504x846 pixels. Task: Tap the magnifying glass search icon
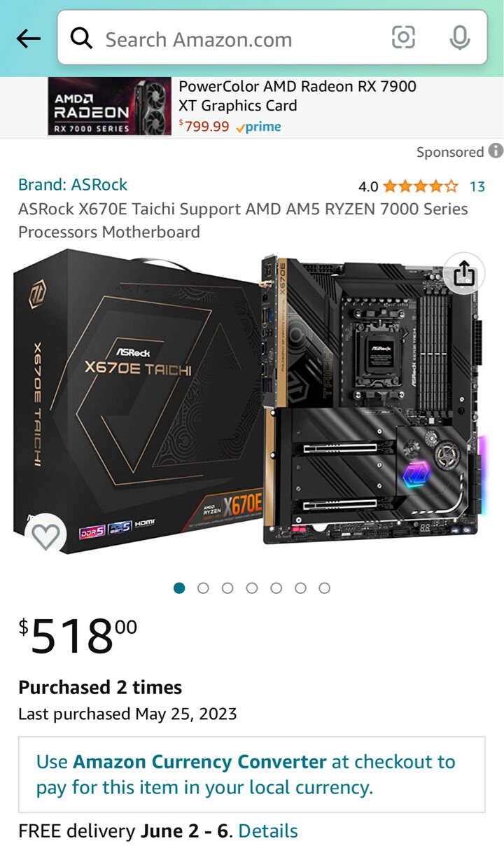tap(82, 39)
